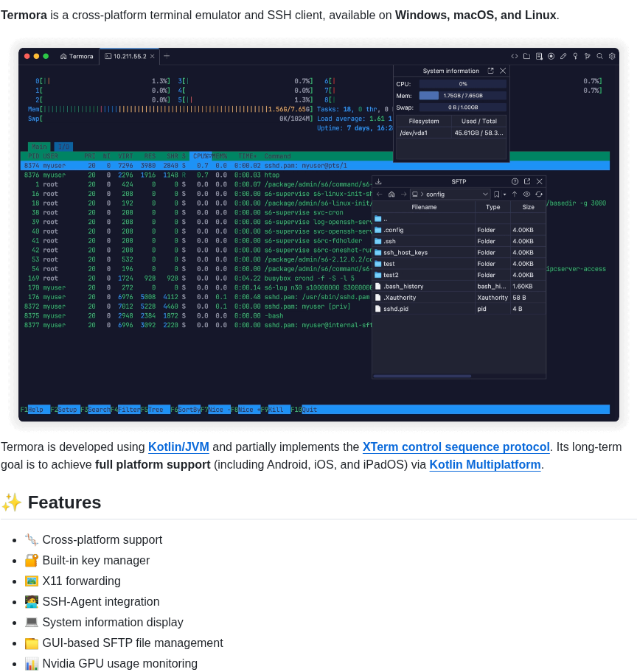Open the folder (SFTP) icon in Termora toolbar

tap(526, 56)
